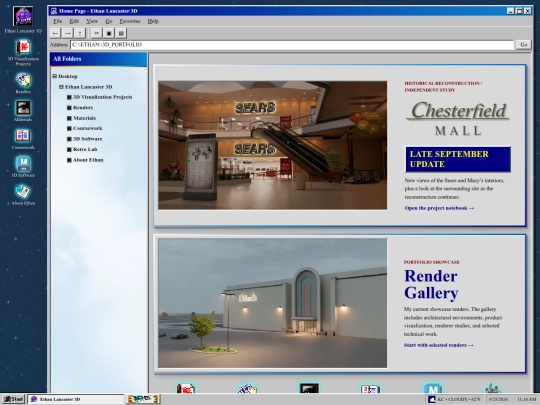Open the Favorites menu
The image size is (540, 405).
(x=130, y=21)
